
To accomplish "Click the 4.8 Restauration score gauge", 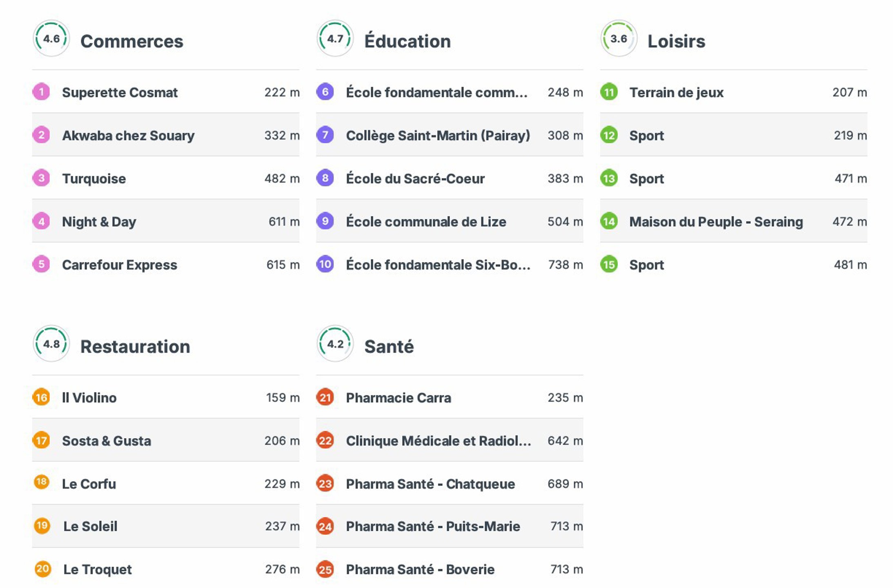I will click(x=51, y=344).
